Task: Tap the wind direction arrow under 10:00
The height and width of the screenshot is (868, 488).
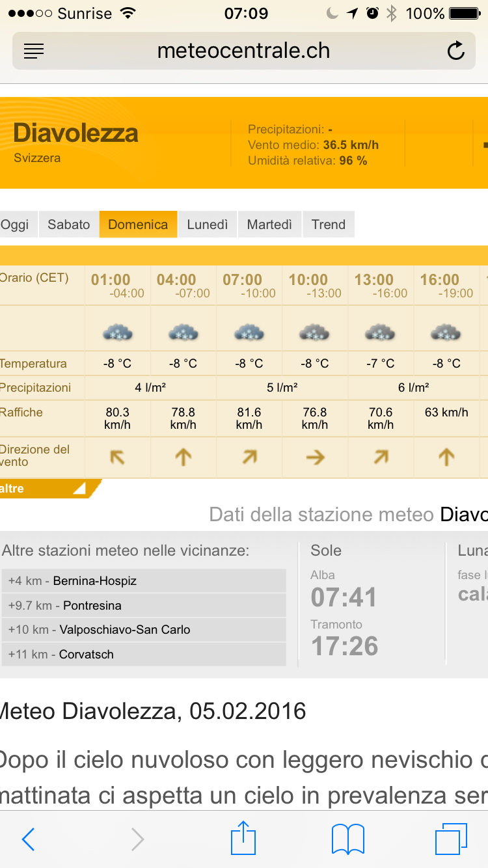Action: coord(315,458)
